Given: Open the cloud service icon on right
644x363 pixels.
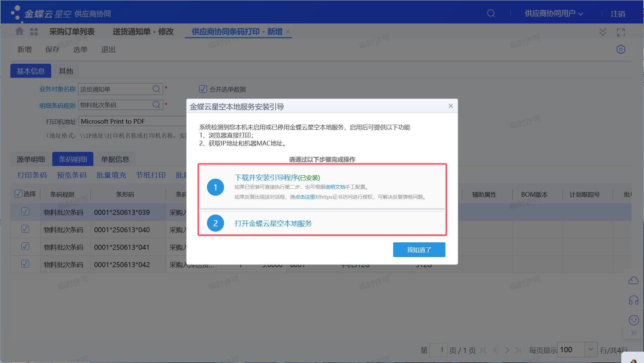Looking at the screenshot, I should [x=633, y=281].
